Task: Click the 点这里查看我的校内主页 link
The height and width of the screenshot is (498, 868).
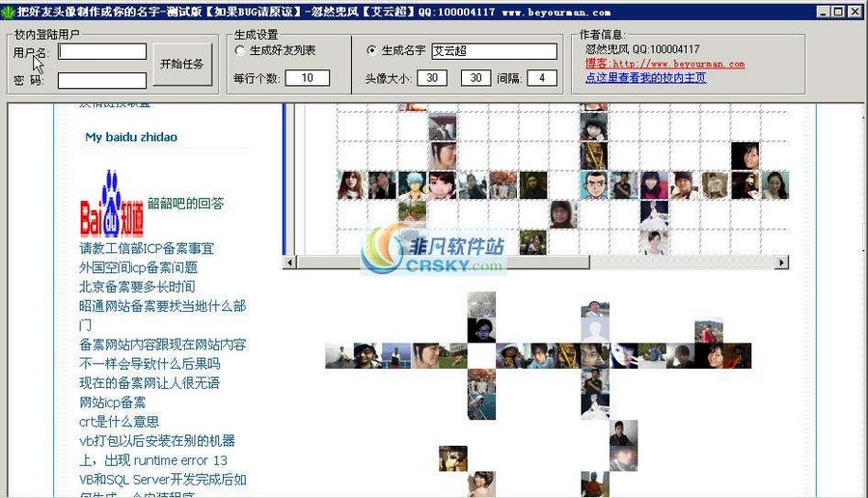Action: (645, 77)
